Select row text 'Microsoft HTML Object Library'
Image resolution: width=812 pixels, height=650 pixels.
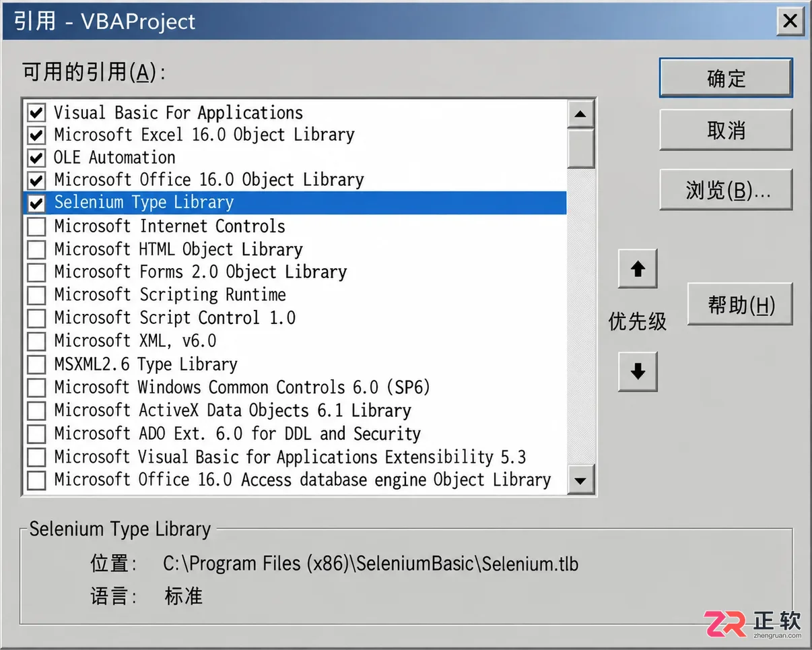(178, 249)
